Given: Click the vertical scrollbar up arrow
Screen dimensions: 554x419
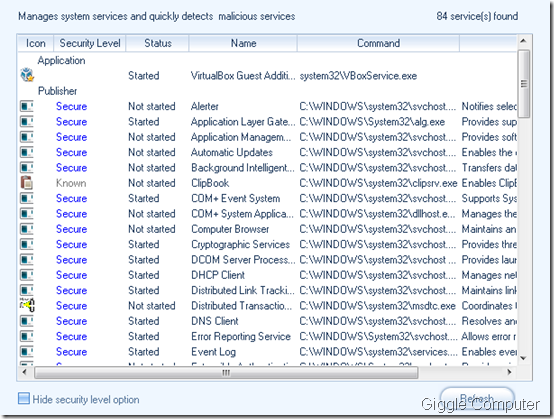Looking at the screenshot, I should (524, 41).
